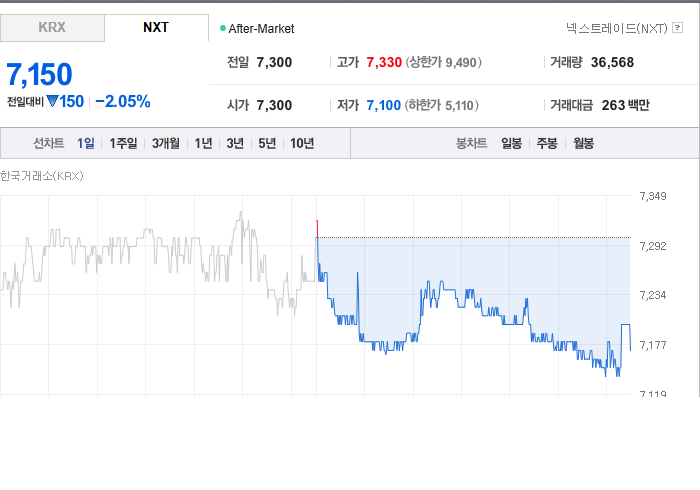Switch to the KRX tab
700x490 pixels.
coord(52,28)
